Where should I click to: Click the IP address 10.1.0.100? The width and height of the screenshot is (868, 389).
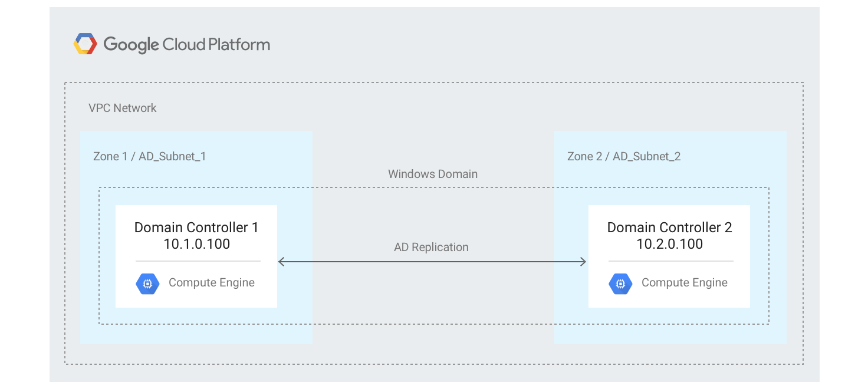click(x=196, y=244)
